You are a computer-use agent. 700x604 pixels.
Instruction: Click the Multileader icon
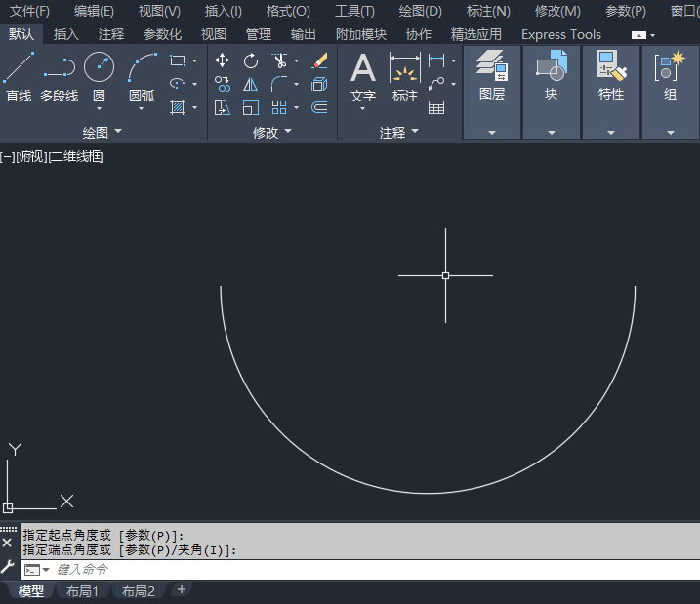[x=436, y=83]
